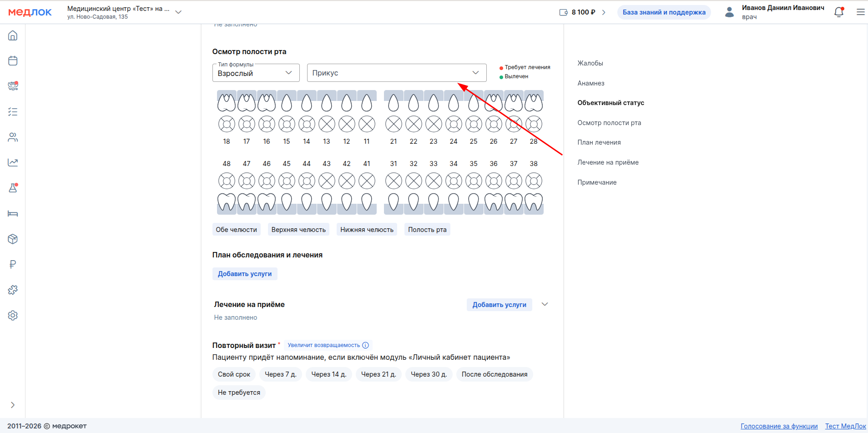Open the calendar schedule icon in sidebar

tap(13, 61)
